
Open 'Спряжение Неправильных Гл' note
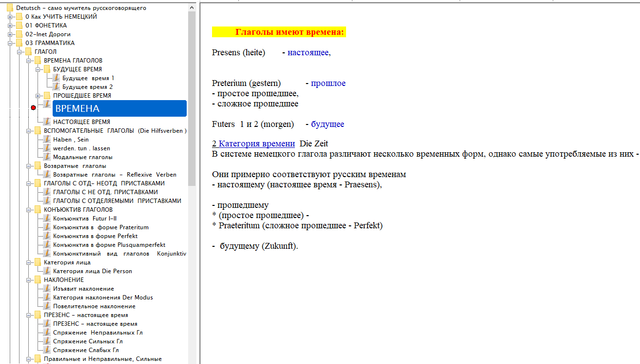pyautogui.click(x=98, y=333)
